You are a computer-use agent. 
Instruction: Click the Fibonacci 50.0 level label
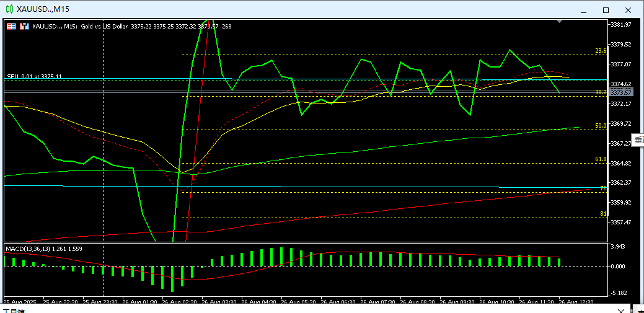pyautogui.click(x=601, y=126)
